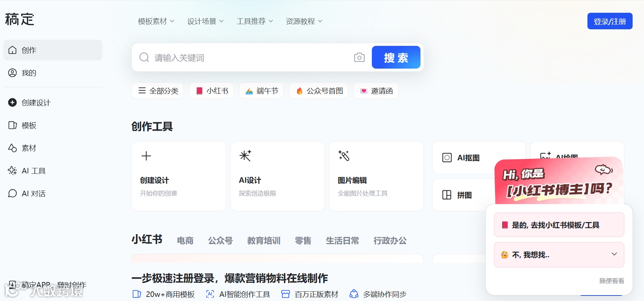Click the 稿定APP 随时创作 download link
Image resolution: width=644 pixels, height=301 pixels.
tap(48, 285)
